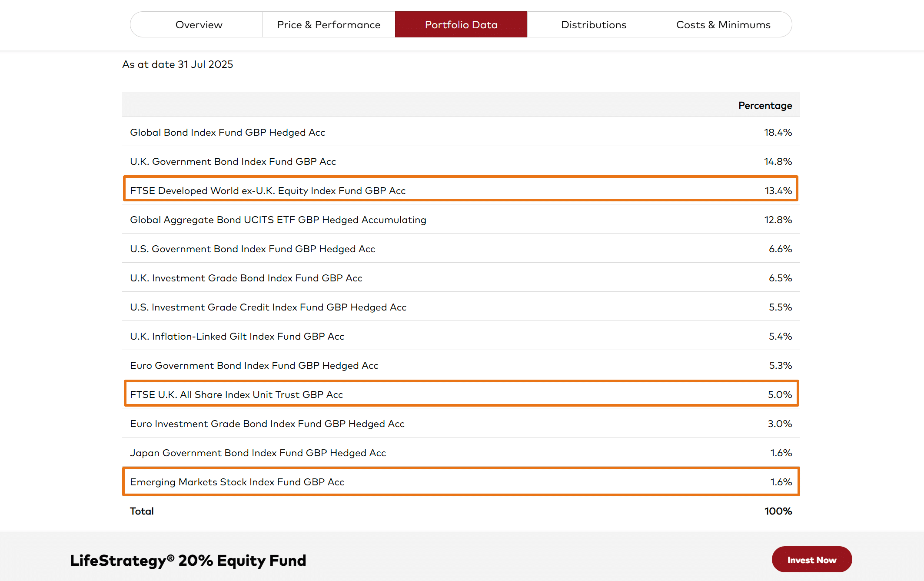Click the 5.3% percentage value
The width and height of the screenshot is (924, 581).
[x=781, y=365]
